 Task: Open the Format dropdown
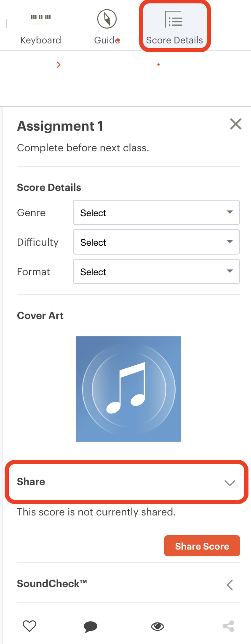tap(157, 271)
